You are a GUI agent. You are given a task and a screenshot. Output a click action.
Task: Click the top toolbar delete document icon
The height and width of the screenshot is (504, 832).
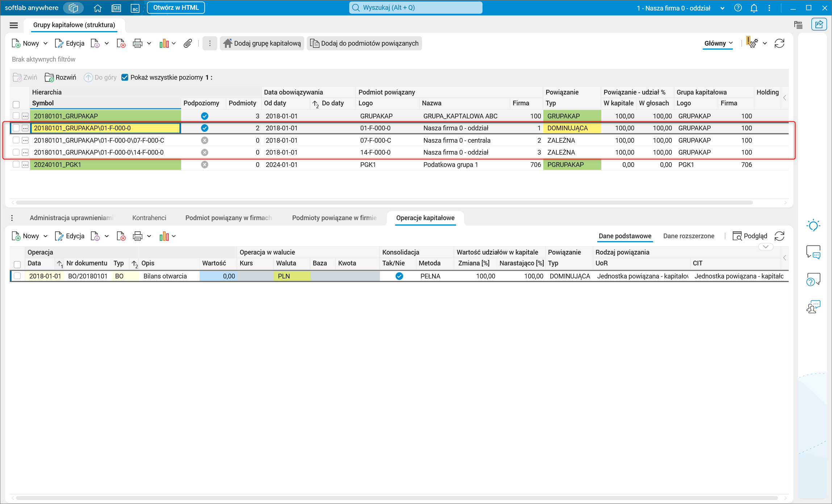121,43
